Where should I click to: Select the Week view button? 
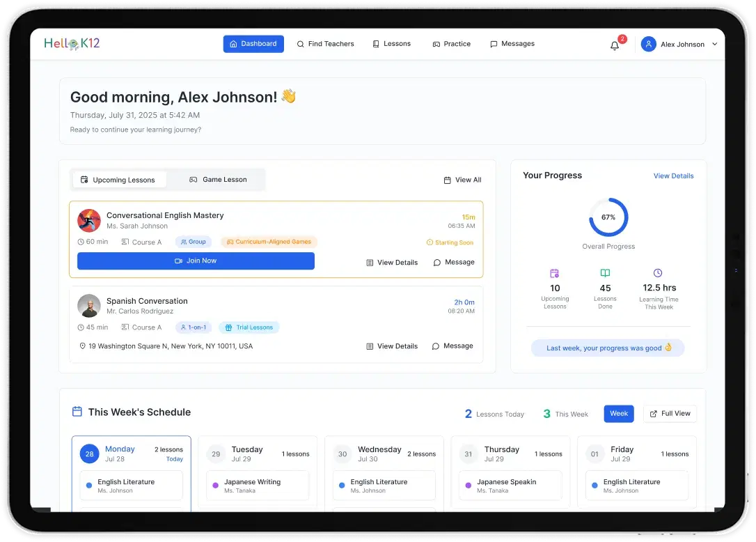[x=619, y=414]
